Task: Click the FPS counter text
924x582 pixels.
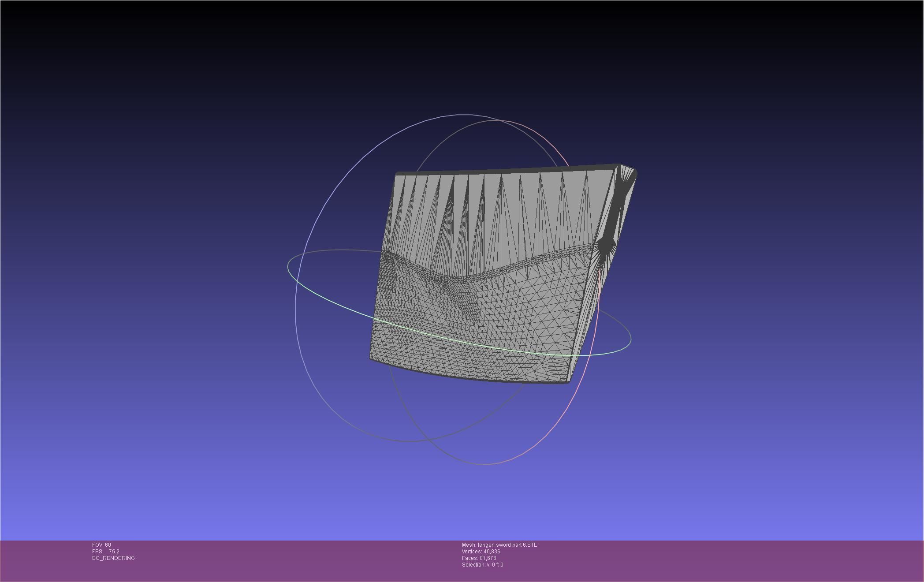Action: 106,552
